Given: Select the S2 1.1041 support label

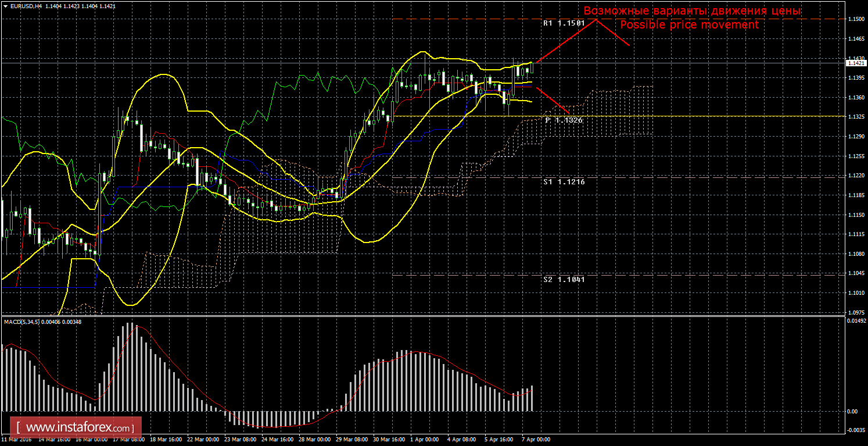Looking at the screenshot, I should 564,280.
